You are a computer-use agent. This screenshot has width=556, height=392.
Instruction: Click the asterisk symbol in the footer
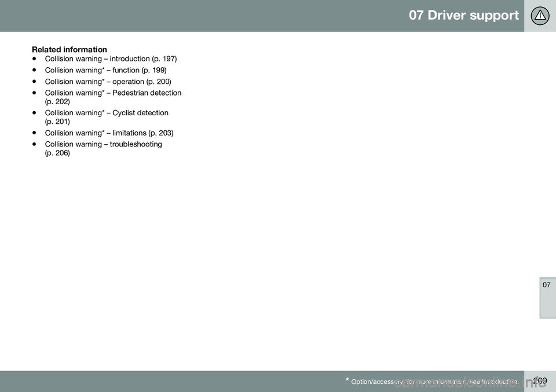346,380
